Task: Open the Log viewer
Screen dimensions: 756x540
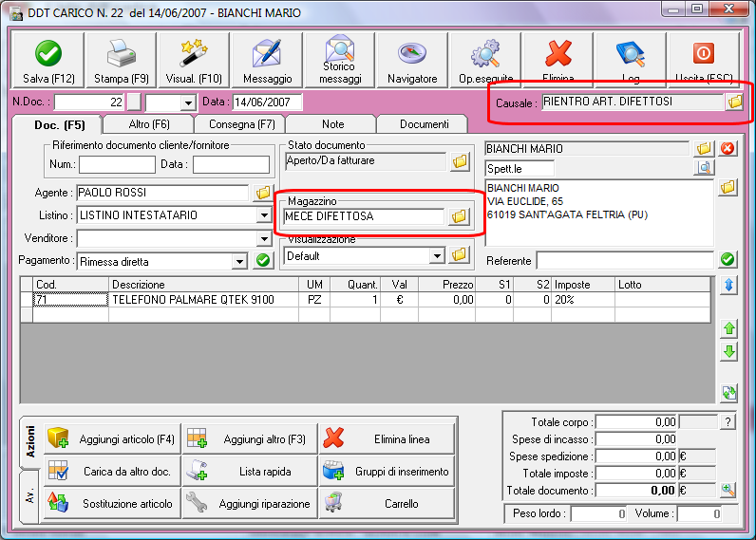Action: pos(631,60)
